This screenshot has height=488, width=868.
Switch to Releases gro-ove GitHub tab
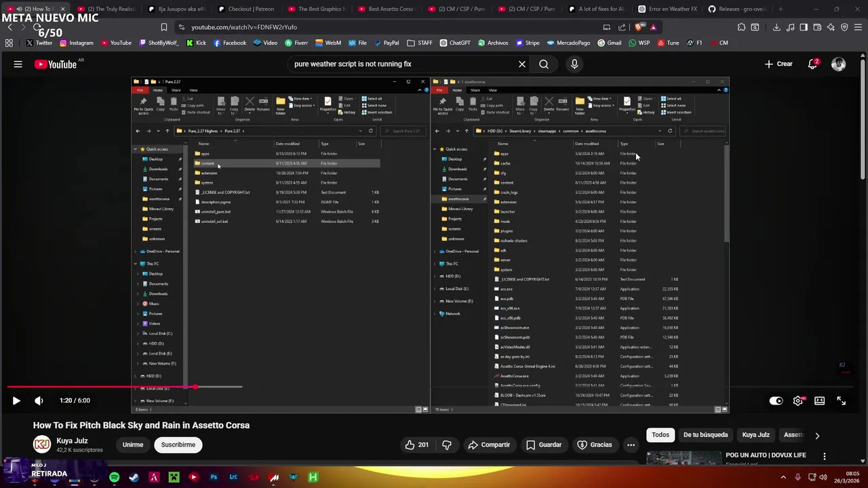click(x=737, y=9)
